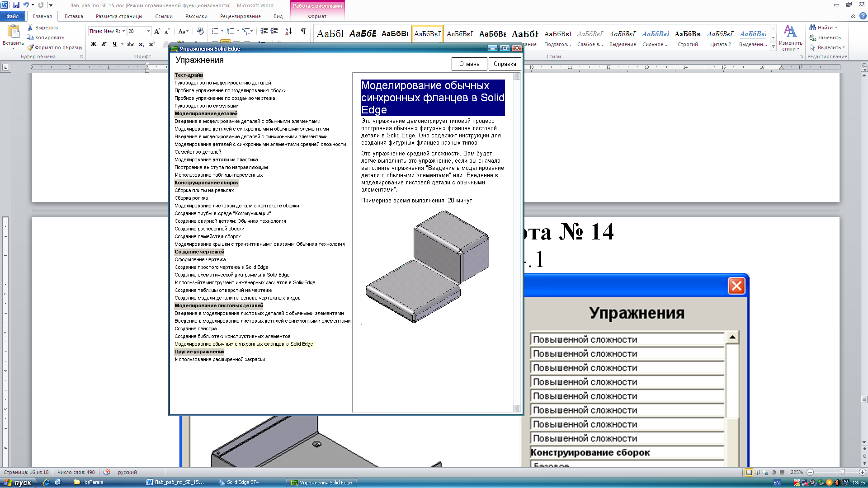
Task: Click Replace (Заменить) in the editing group
Action: click(825, 38)
